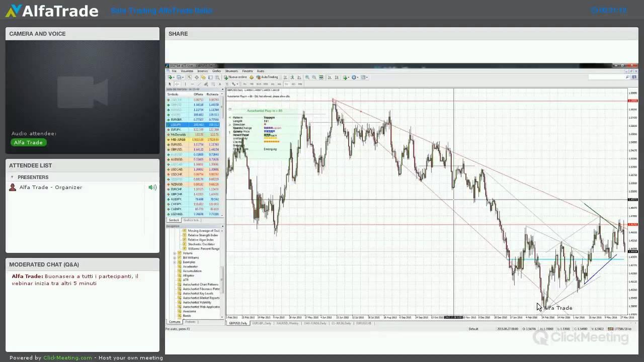This screenshot has width=644, height=362.
Task: Open the Strumenti menu
Action: [231, 71]
